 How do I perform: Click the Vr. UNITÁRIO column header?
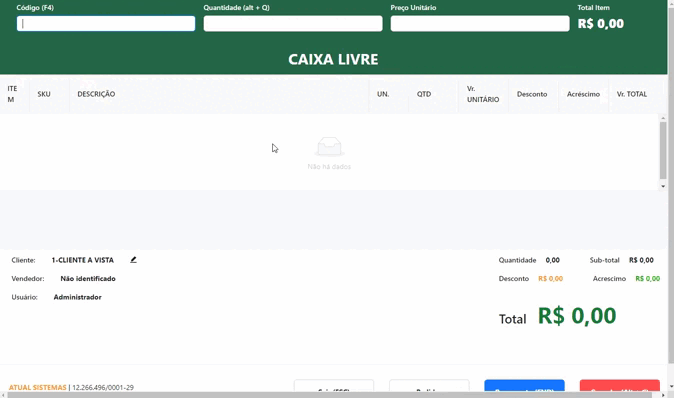[483, 94]
